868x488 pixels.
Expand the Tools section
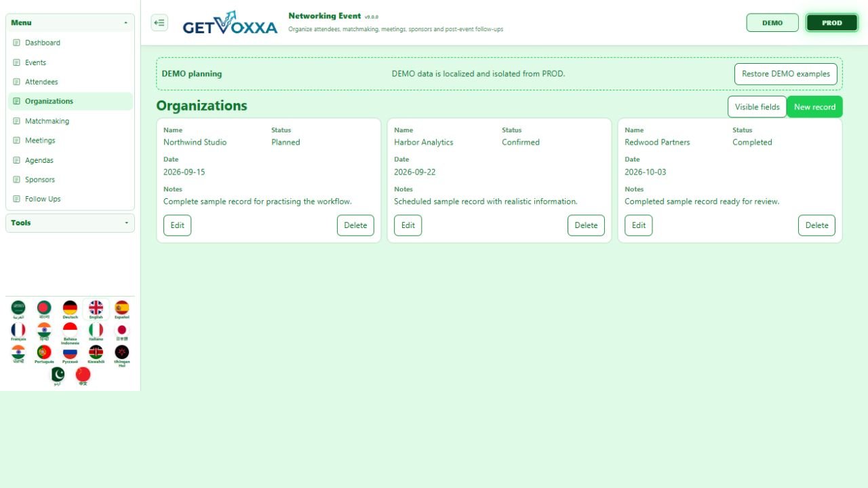(70, 223)
